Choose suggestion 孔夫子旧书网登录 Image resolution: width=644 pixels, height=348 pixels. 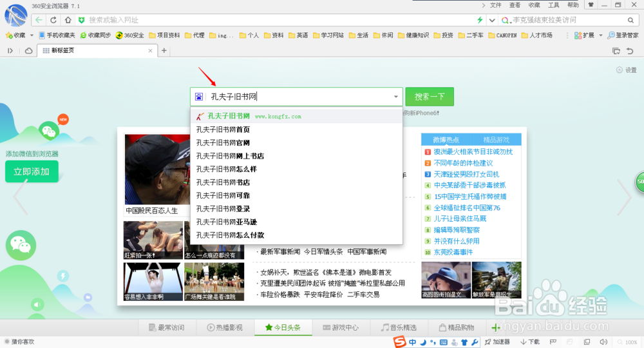pos(296,209)
